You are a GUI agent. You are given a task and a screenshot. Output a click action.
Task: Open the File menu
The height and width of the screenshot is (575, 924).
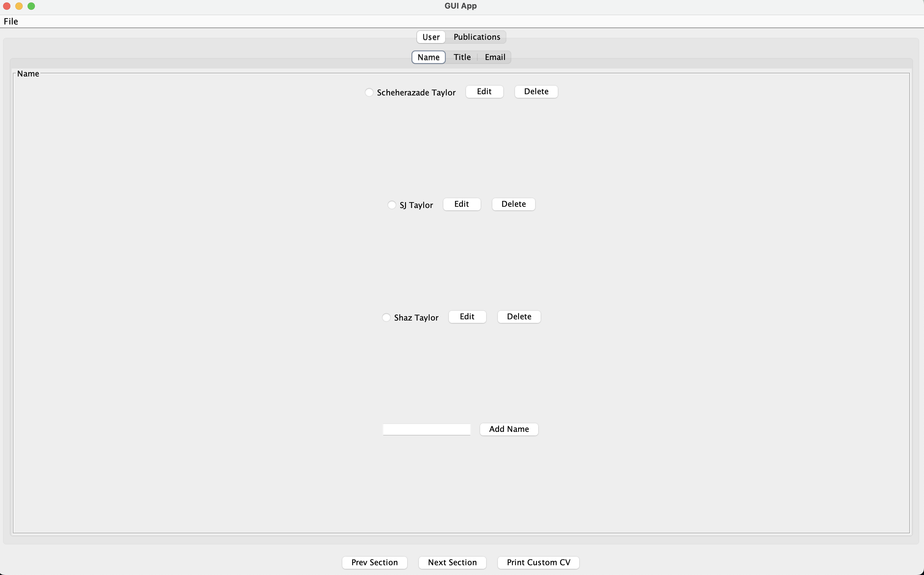pyautogui.click(x=11, y=20)
